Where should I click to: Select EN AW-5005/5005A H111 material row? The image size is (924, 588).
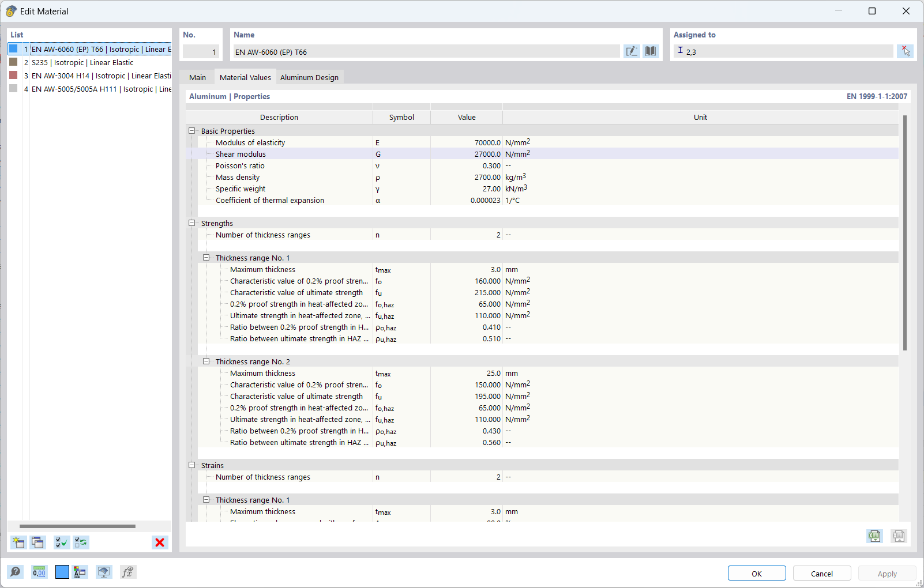[x=89, y=89]
